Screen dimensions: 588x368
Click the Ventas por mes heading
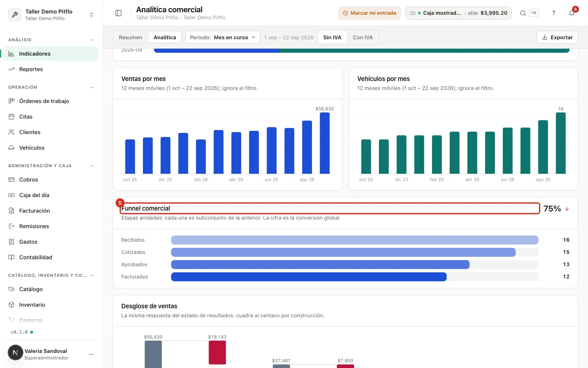[x=143, y=79]
